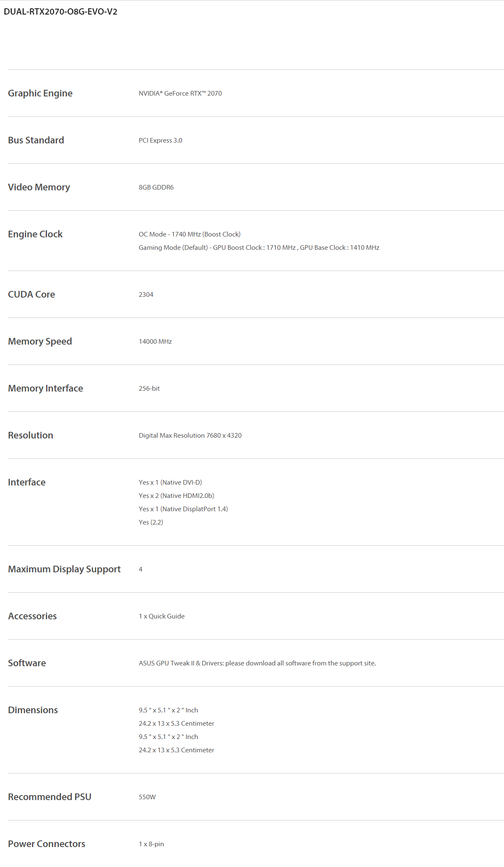Click the PCI Express 3.0 value
The image size is (504, 867).
point(160,140)
